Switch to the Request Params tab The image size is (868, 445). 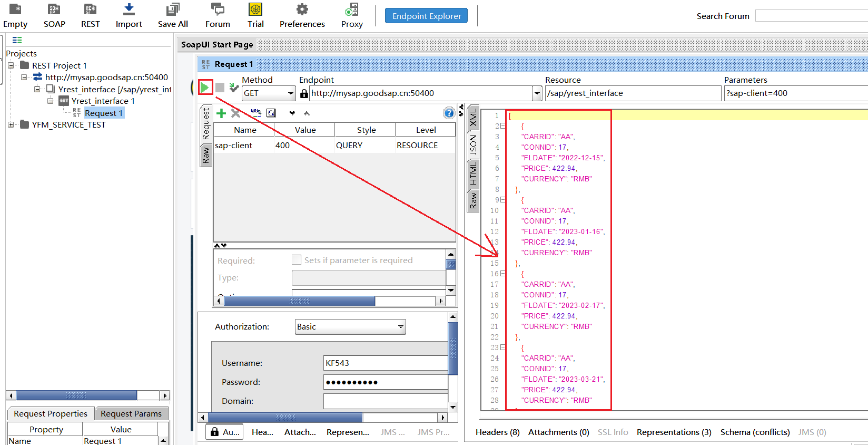tap(131, 413)
